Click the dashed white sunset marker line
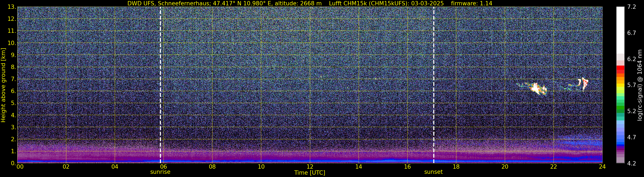The width and height of the screenshot is (644, 177). click(433, 85)
